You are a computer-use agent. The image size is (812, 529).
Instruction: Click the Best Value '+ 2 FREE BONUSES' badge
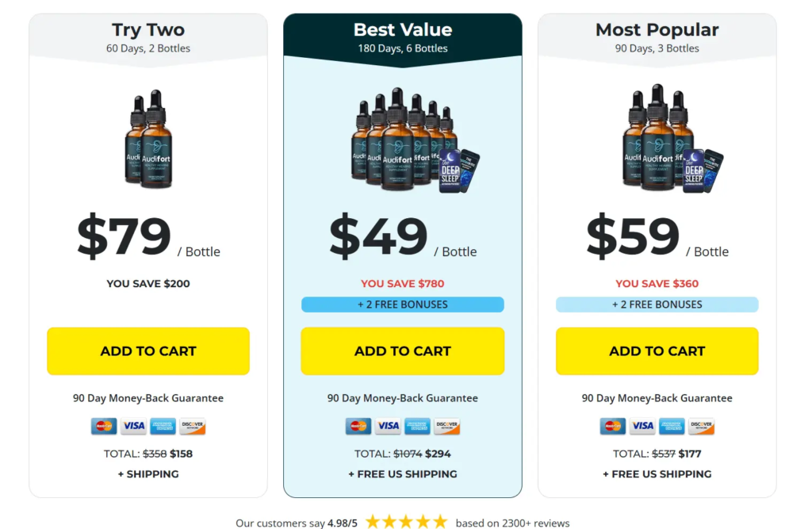click(x=403, y=305)
